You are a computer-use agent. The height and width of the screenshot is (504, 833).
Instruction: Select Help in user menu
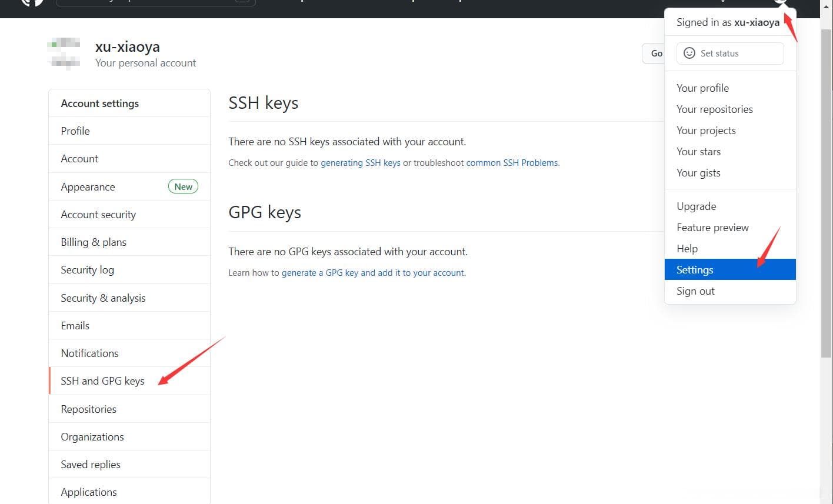click(x=730, y=249)
